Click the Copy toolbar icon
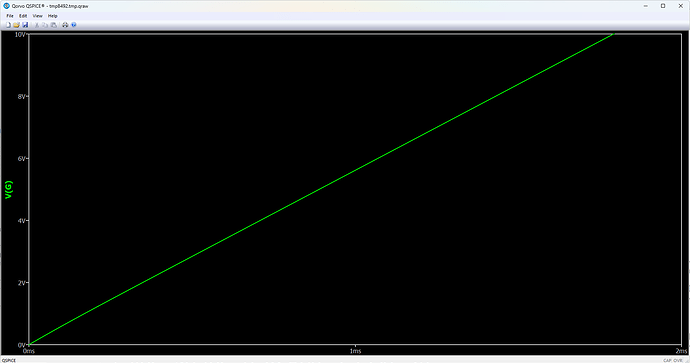The width and height of the screenshot is (690, 363). click(45, 25)
